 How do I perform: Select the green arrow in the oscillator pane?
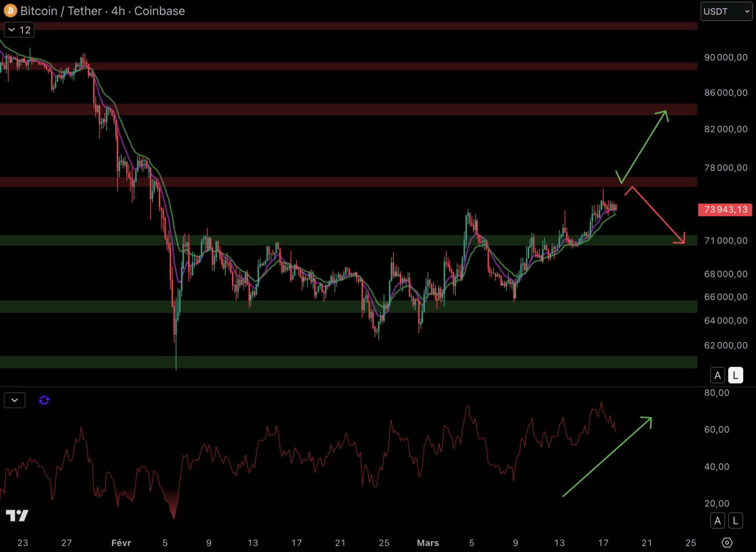607,456
